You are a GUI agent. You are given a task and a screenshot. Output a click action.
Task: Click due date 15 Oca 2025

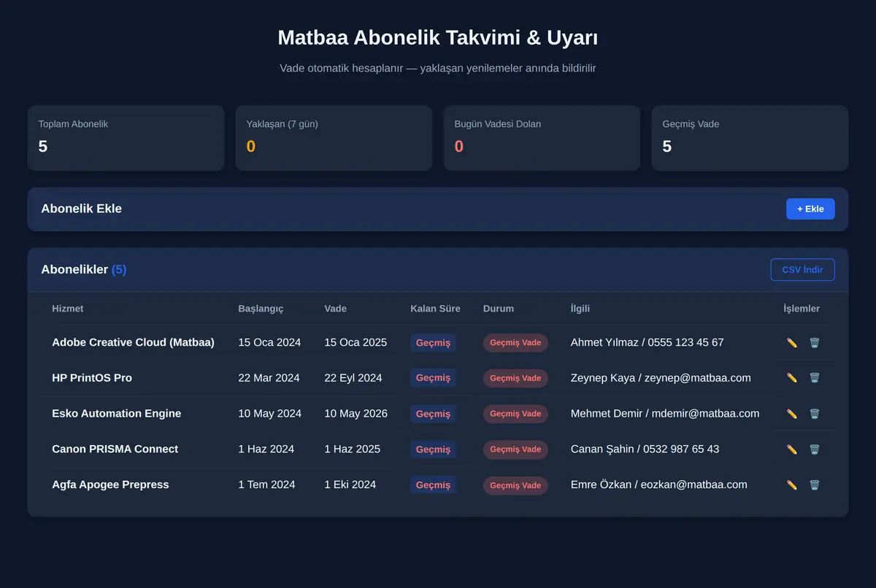pyautogui.click(x=356, y=342)
